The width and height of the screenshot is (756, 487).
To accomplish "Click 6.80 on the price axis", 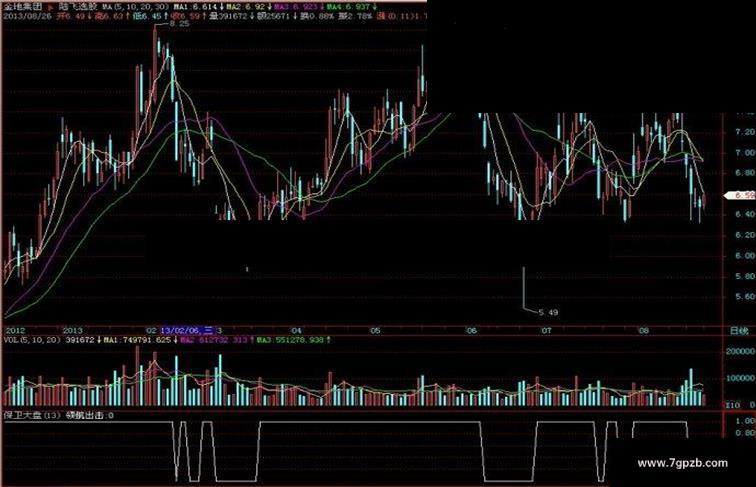I will [x=745, y=173].
